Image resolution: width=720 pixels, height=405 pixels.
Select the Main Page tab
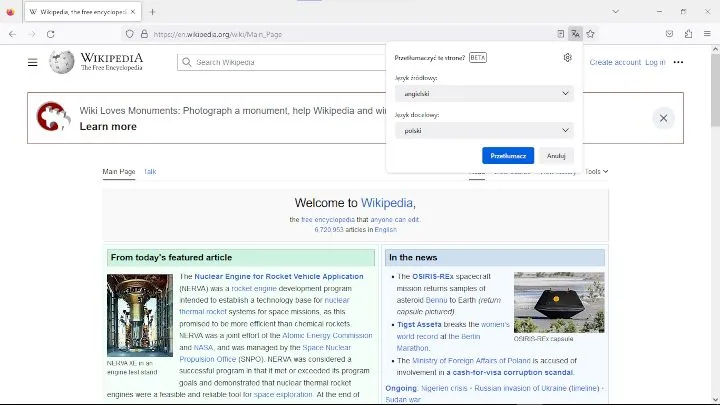[x=119, y=172]
